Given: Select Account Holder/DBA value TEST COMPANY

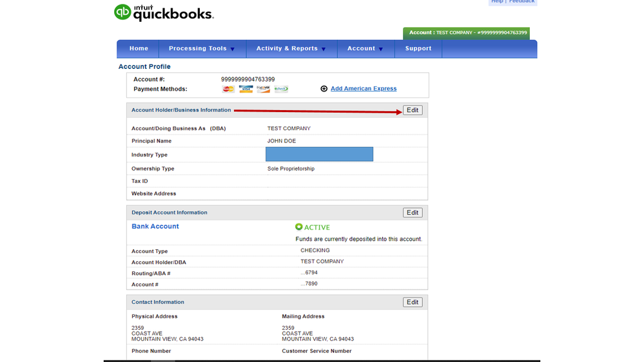Looking at the screenshot, I should click(322, 262).
